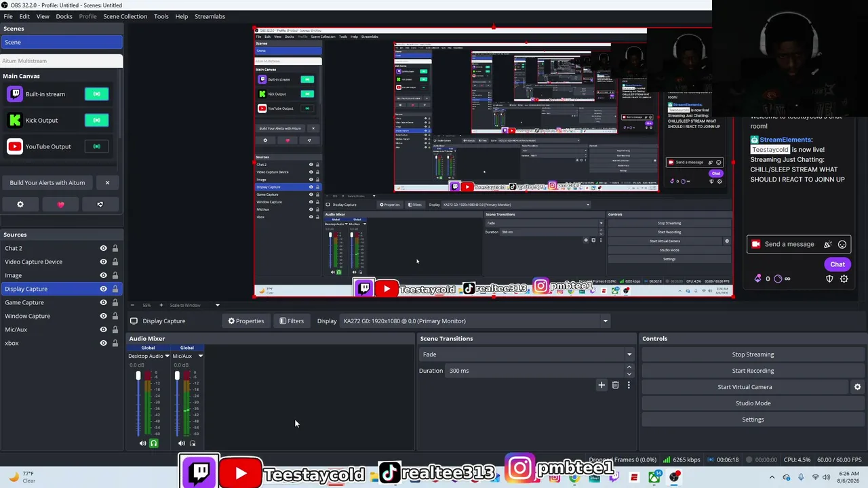Open source Filters button
The width and height of the screenshot is (868, 488).
pos(292,321)
